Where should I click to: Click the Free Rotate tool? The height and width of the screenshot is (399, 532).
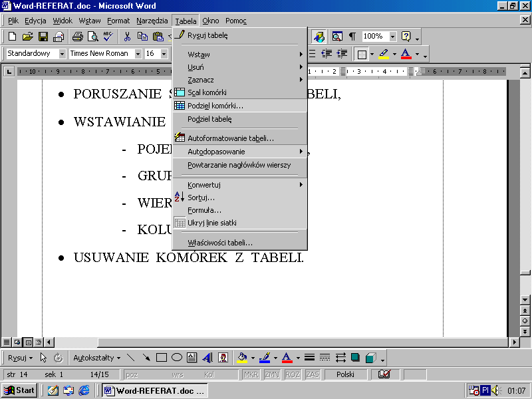pos(59,358)
